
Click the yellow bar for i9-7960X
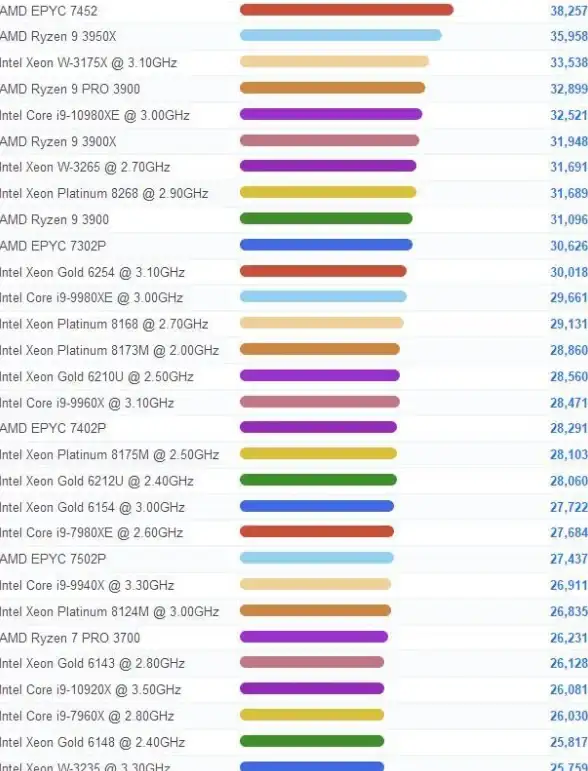[x=312, y=715]
